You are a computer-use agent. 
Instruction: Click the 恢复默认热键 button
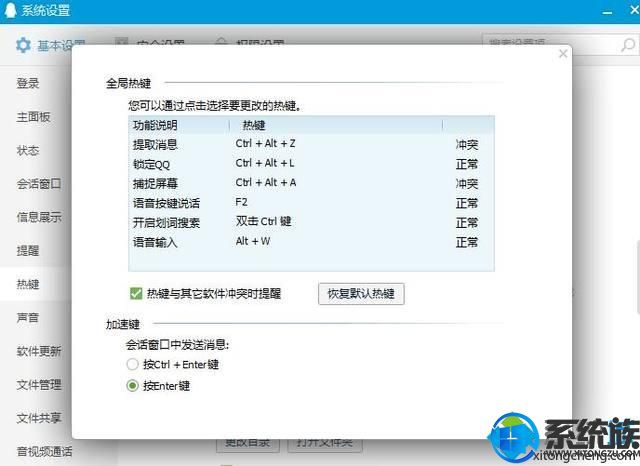pos(361,294)
